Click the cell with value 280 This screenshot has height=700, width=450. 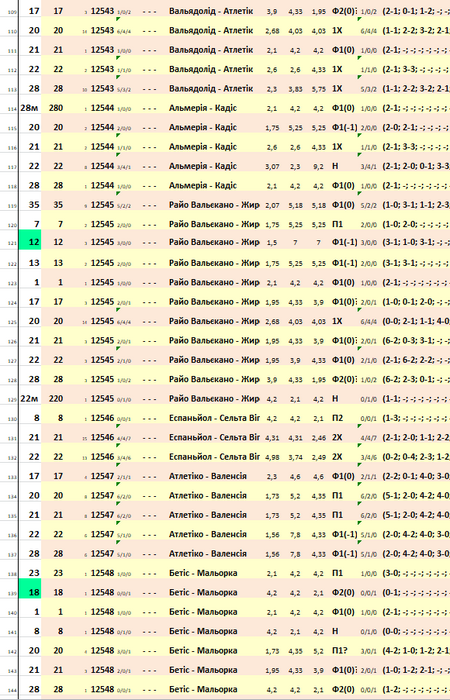56,108
